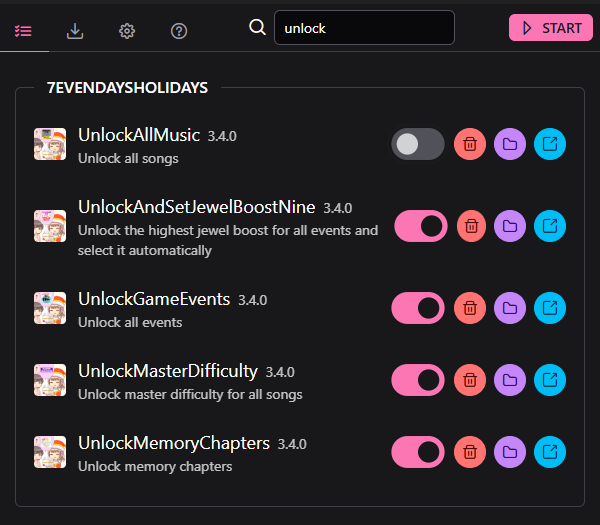Disable the UnlockAndSetJewelBoostNine toggle
The width and height of the screenshot is (600, 525).
[420, 226]
